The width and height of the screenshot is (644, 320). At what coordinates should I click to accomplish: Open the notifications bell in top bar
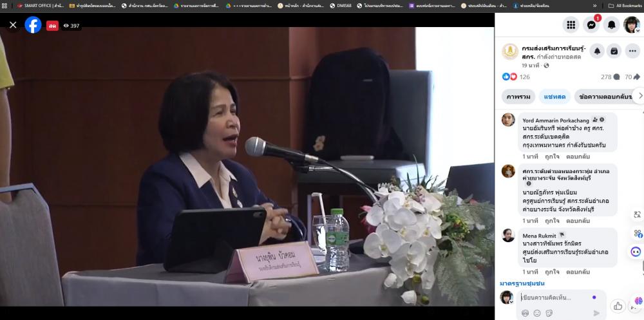coord(612,25)
